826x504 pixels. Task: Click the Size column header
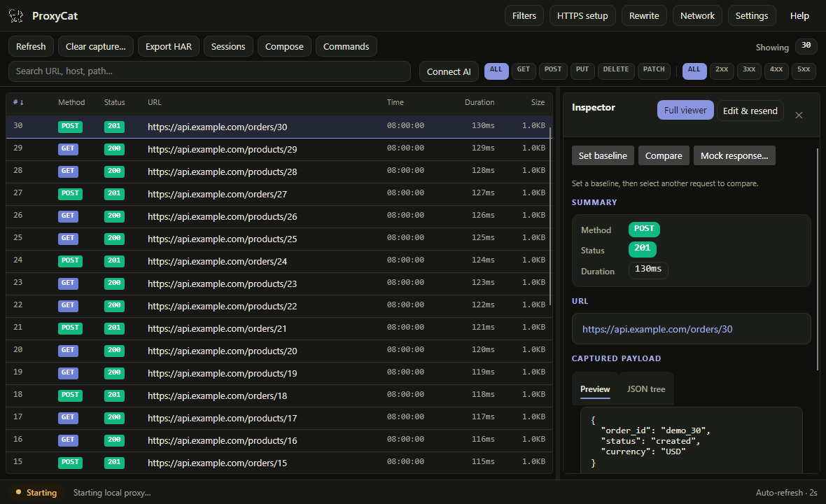[x=538, y=102]
